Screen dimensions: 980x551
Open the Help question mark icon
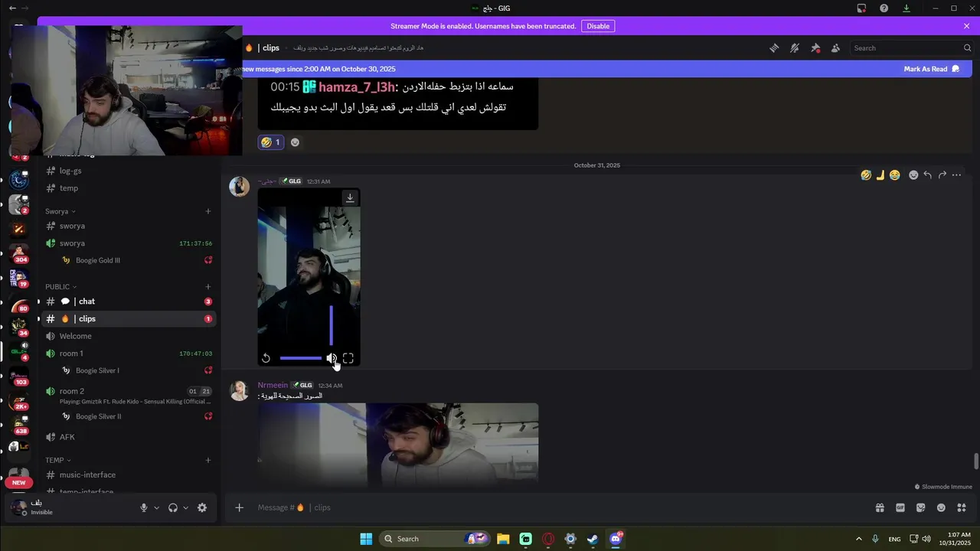tap(884, 8)
